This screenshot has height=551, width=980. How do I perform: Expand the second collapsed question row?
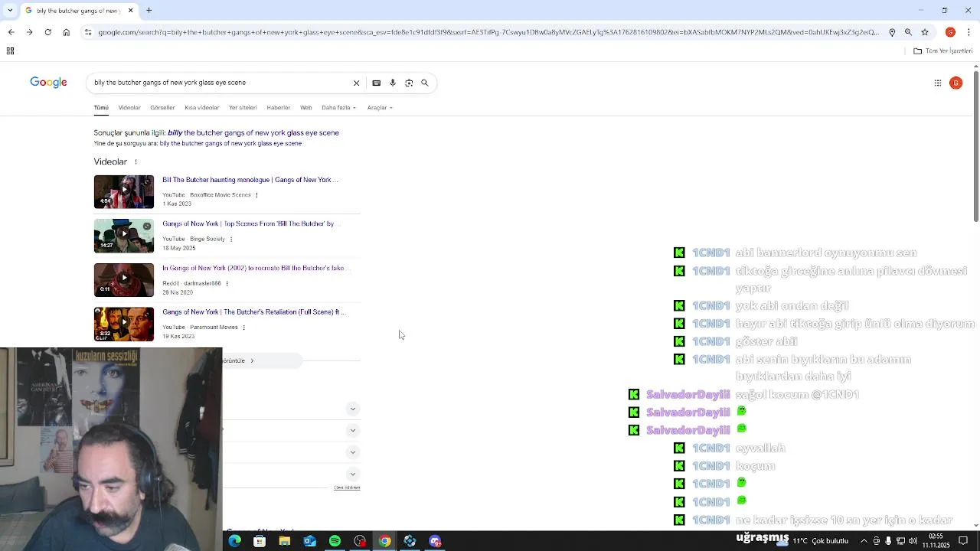[353, 431]
